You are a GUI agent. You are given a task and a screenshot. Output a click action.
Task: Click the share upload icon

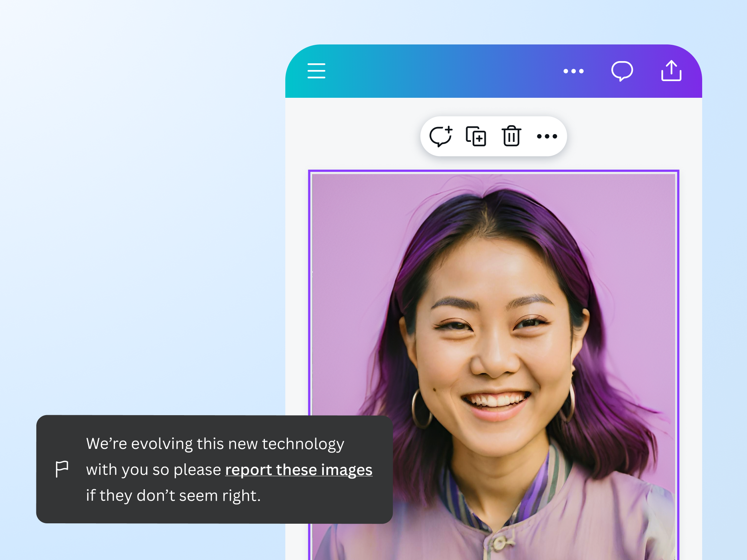pyautogui.click(x=671, y=71)
